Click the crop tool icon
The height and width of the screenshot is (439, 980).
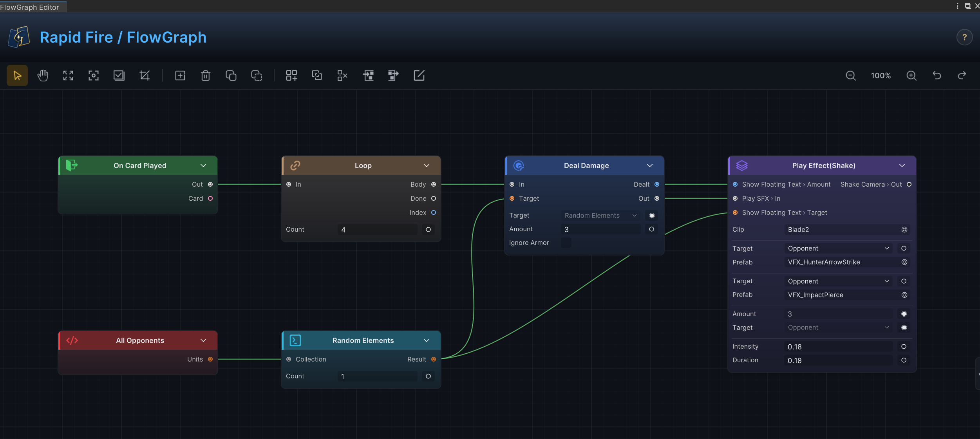click(145, 76)
